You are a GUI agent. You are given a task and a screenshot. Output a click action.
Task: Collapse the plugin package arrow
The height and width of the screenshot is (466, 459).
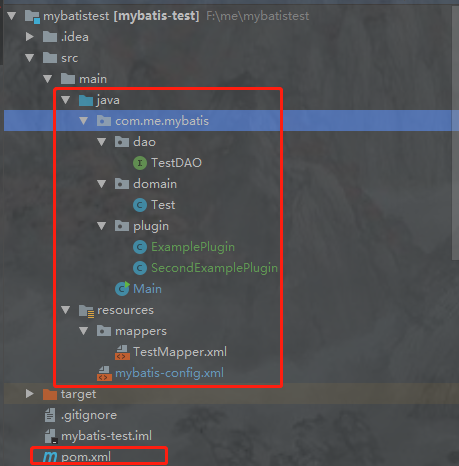[101, 226]
